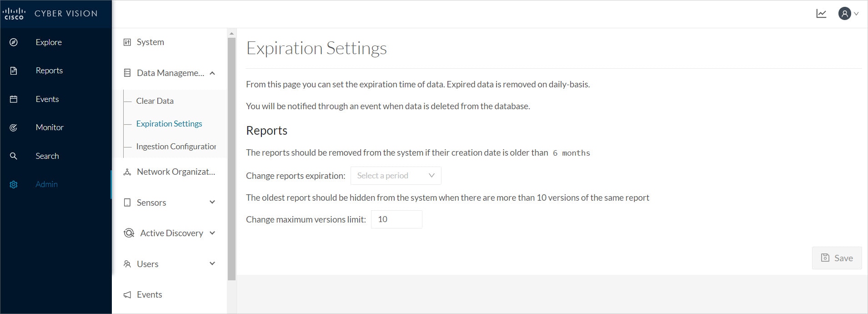Image resolution: width=868 pixels, height=314 pixels.
Task: Click the user profile avatar icon
Action: point(845,13)
